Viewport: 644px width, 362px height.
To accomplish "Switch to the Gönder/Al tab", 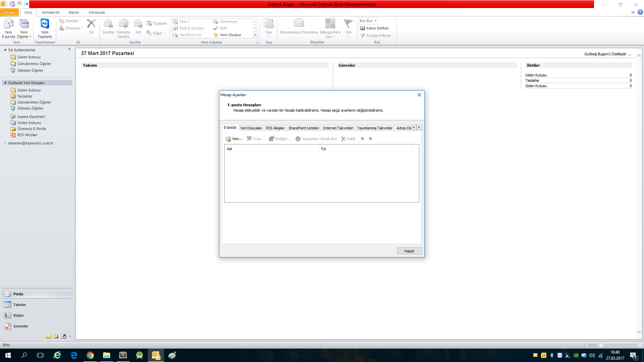I will [50, 12].
